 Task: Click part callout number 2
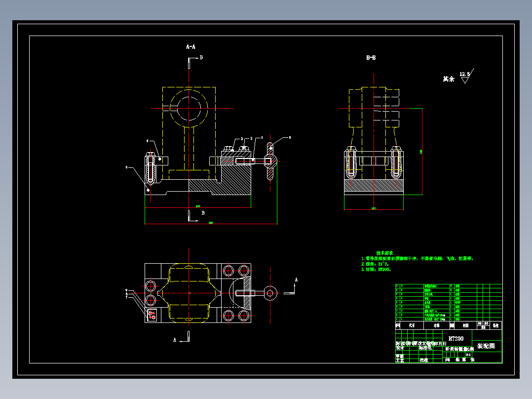[x=251, y=139]
